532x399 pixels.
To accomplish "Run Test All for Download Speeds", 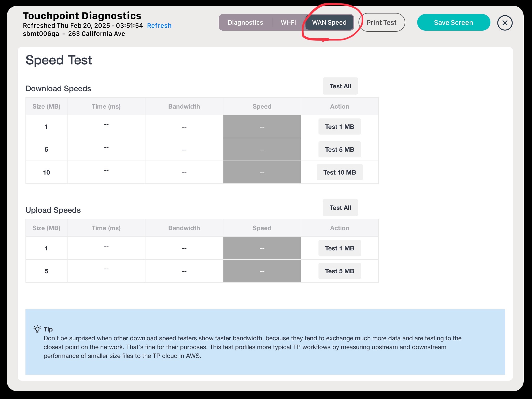I will (x=340, y=86).
